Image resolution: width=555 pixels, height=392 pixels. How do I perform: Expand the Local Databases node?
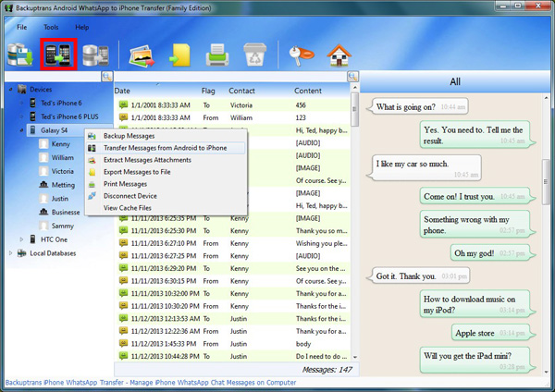point(10,253)
